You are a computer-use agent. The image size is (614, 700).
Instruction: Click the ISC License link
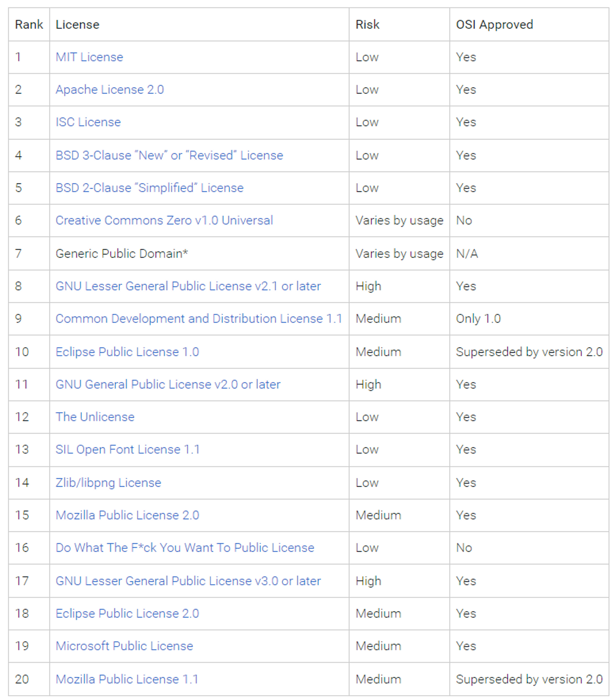tap(88, 122)
